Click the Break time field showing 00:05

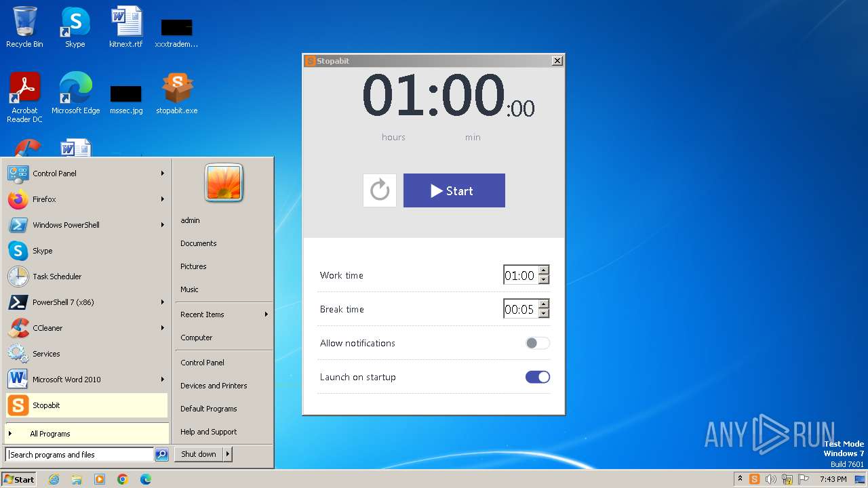(520, 309)
